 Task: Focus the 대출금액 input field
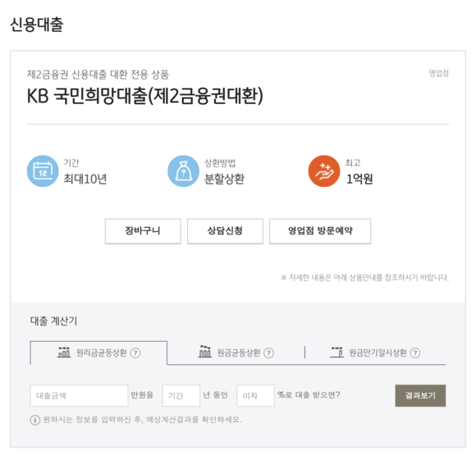coord(80,395)
